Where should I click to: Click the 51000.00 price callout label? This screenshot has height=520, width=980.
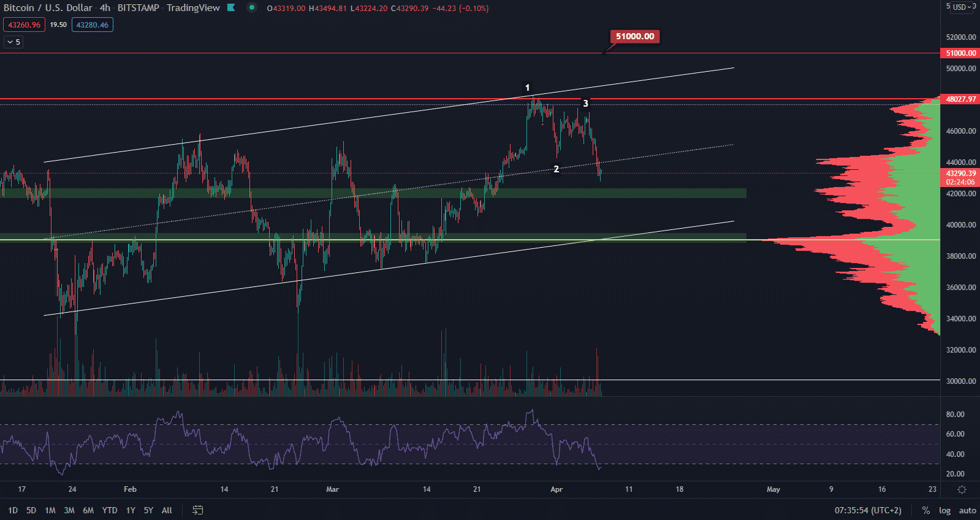(635, 37)
